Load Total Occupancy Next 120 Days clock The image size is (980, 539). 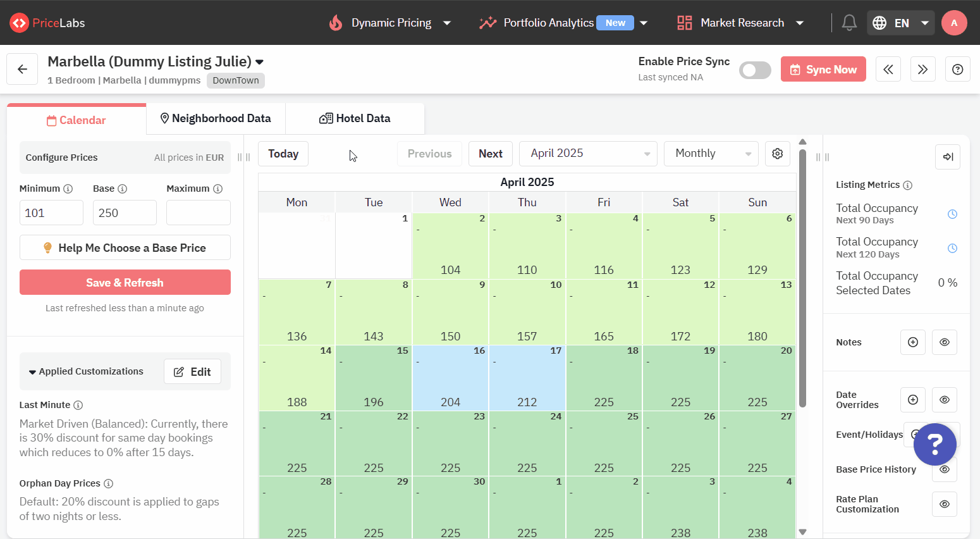(x=952, y=248)
